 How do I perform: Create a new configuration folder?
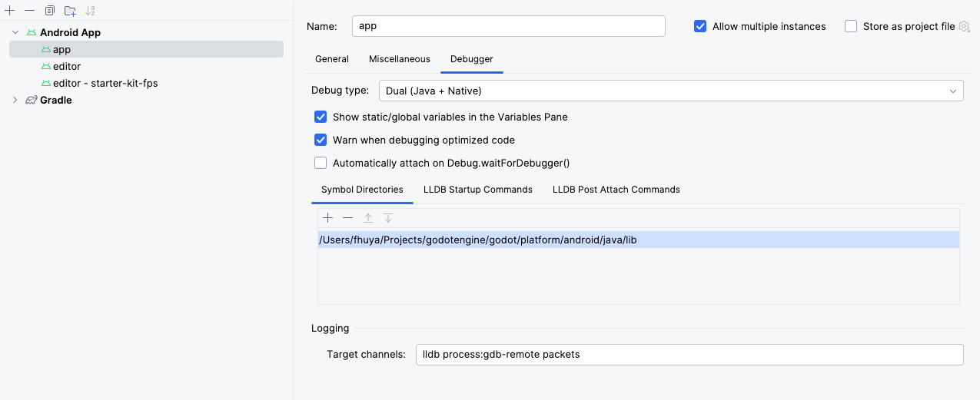coord(70,11)
